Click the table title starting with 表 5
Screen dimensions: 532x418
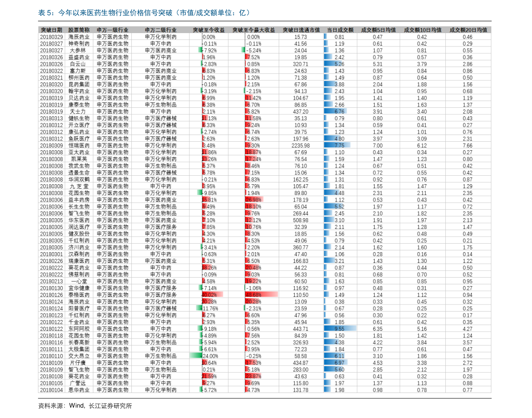(145, 13)
